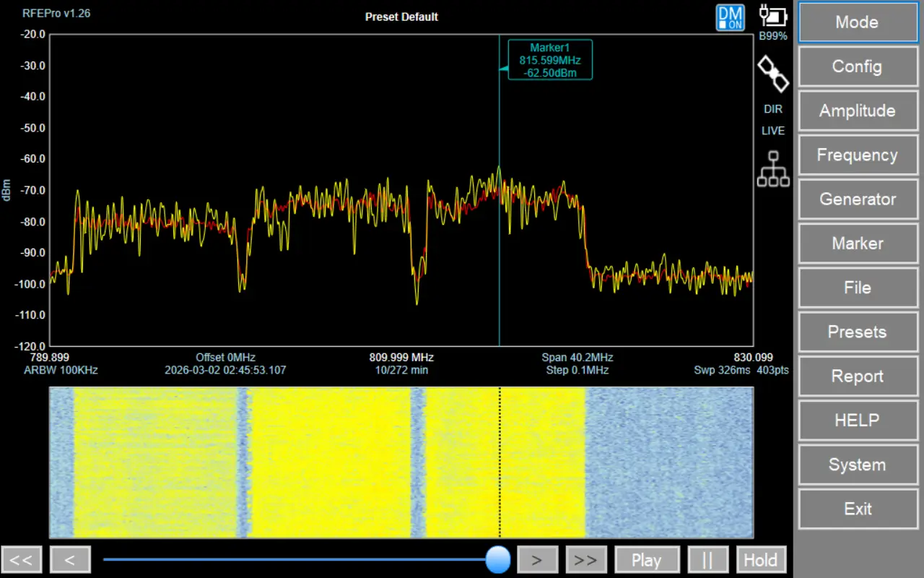Screen dimensions: 924x578
Task: Open the Frequency settings
Action: [x=857, y=155]
